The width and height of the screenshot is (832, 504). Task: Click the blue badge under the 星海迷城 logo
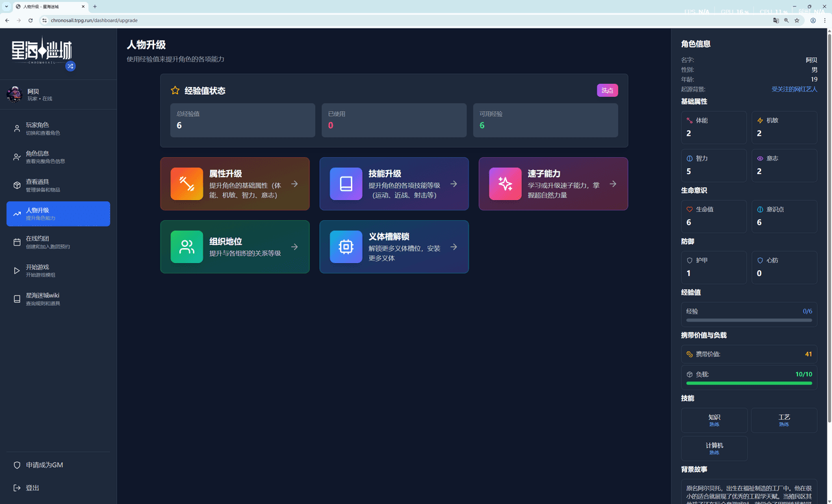[70, 66]
